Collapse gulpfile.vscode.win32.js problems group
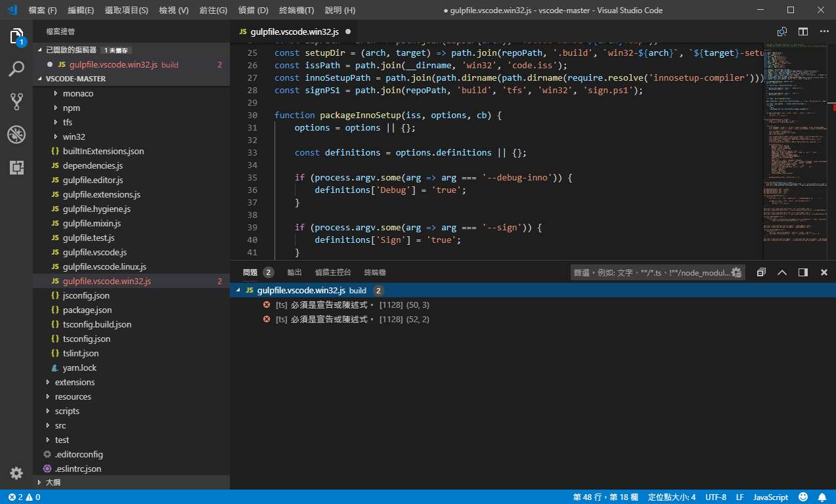 click(237, 290)
